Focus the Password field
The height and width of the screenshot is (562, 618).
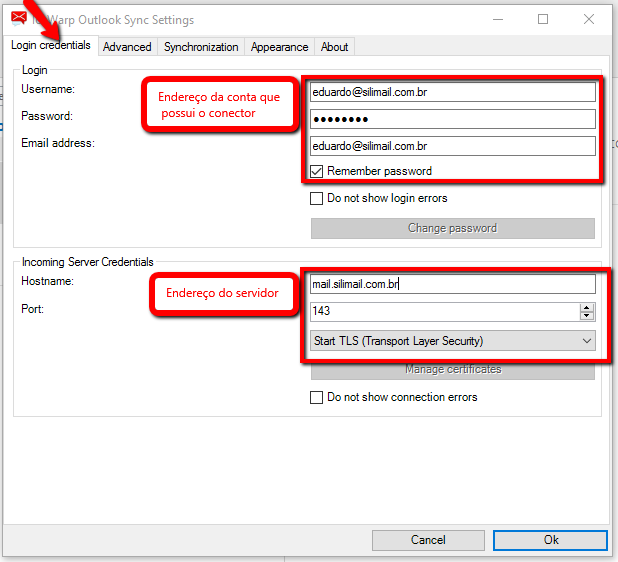click(x=452, y=119)
